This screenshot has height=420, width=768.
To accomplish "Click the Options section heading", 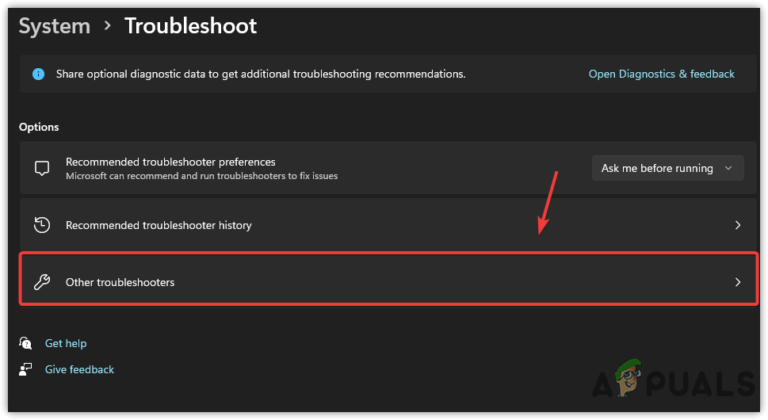I will [x=39, y=127].
